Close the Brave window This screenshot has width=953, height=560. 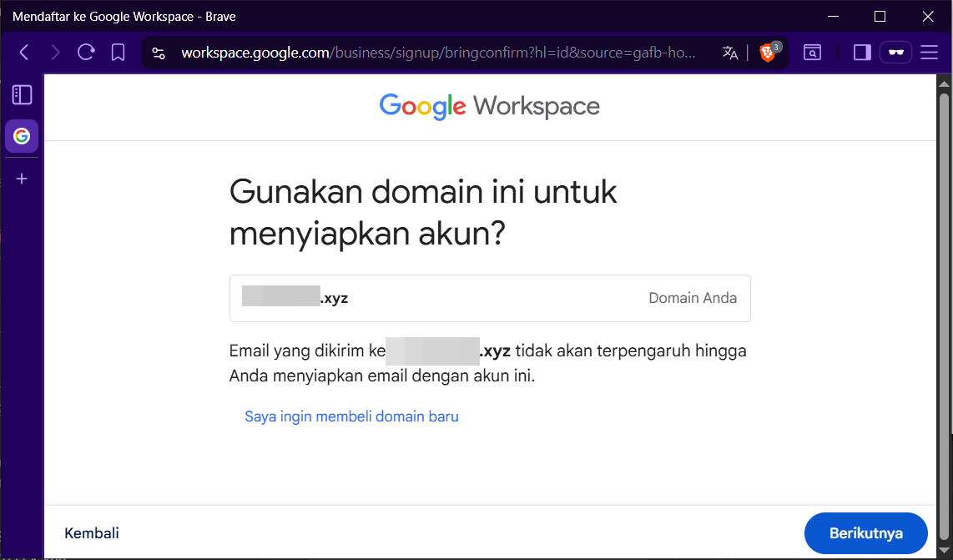tap(927, 17)
